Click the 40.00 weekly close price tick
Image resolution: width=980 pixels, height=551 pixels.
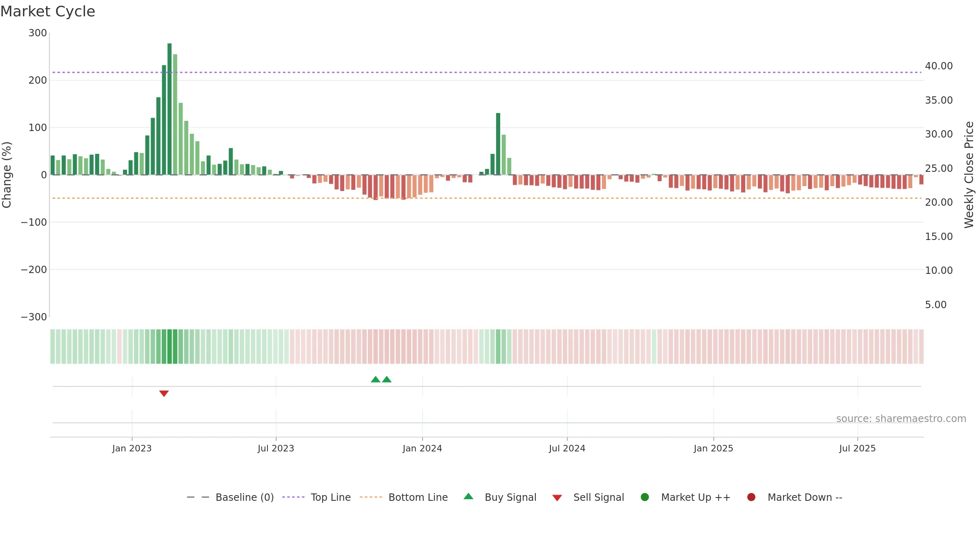tap(939, 66)
